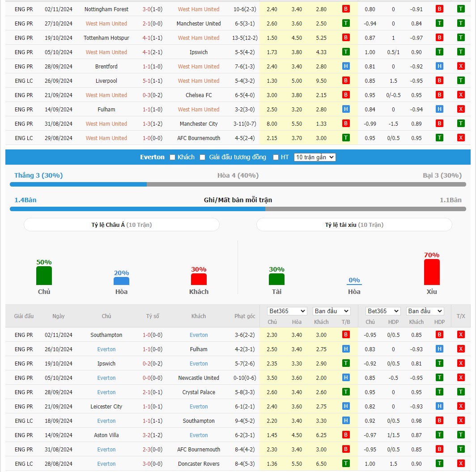
Task: Click the red X badge in 29/08/2024 Bournemouth row
Action: (x=461, y=138)
